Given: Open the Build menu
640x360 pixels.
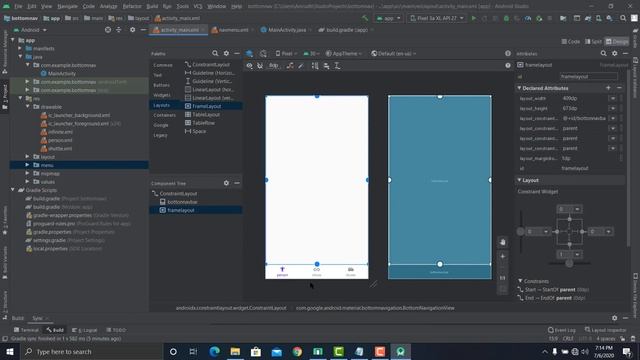Looking at the screenshot, I should [x=152, y=6].
